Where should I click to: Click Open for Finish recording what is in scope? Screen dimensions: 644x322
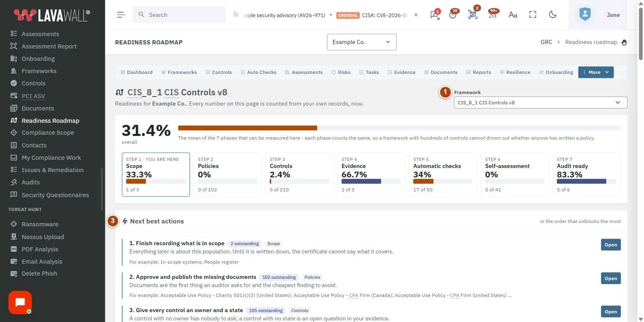tap(611, 245)
